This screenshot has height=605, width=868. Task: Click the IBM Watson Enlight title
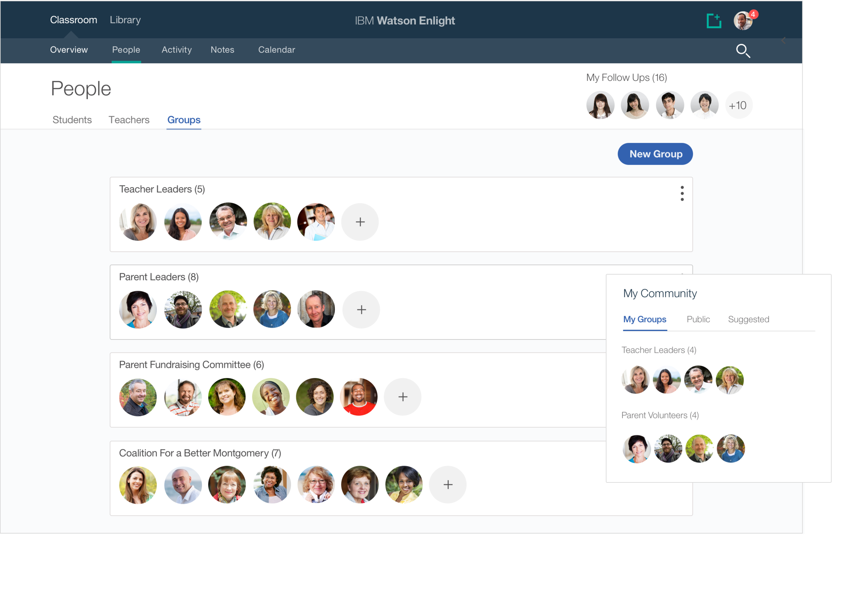[404, 20]
